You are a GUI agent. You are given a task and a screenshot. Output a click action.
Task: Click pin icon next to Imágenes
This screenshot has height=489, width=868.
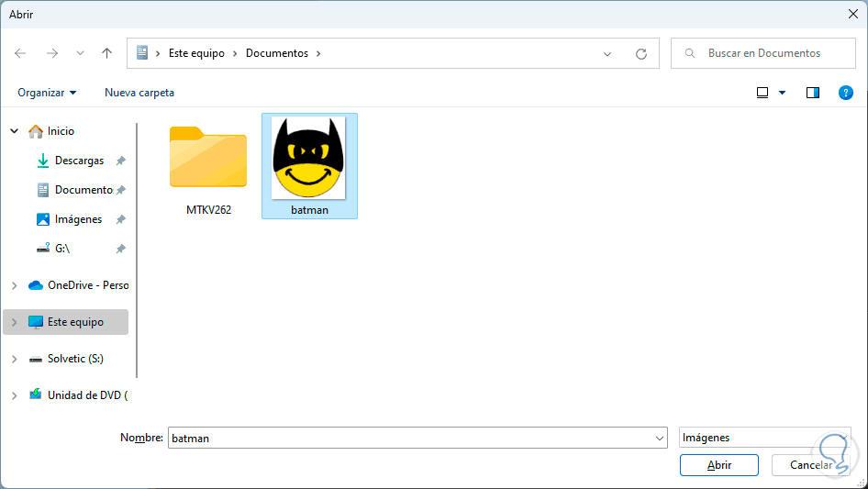click(121, 219)
